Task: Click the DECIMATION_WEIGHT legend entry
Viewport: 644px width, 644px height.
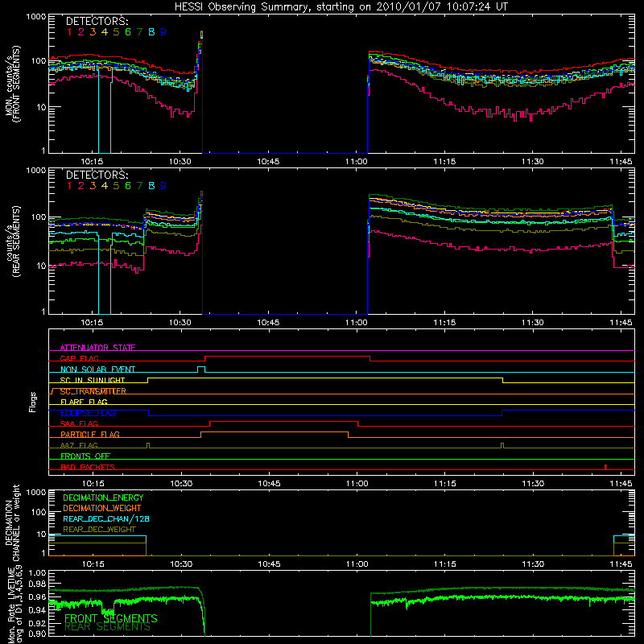Action: tap(102, 508)
